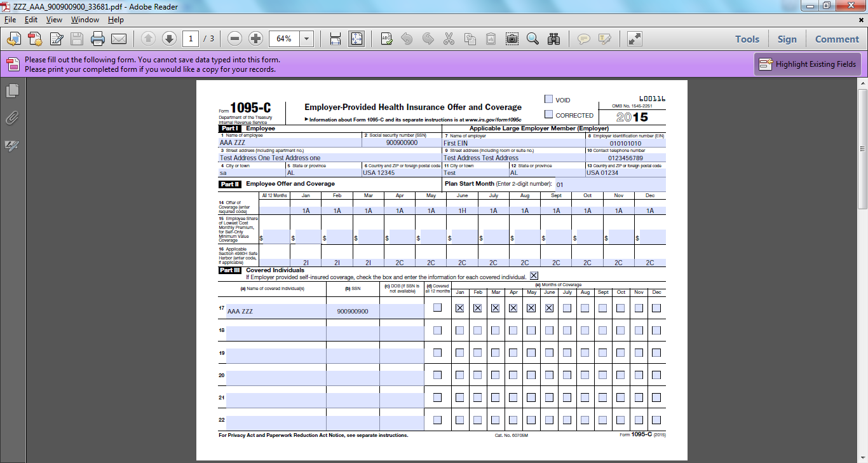Click the zoom percentage field showing 64%
This screenshot has height=463, width=868.
point(284,39)
